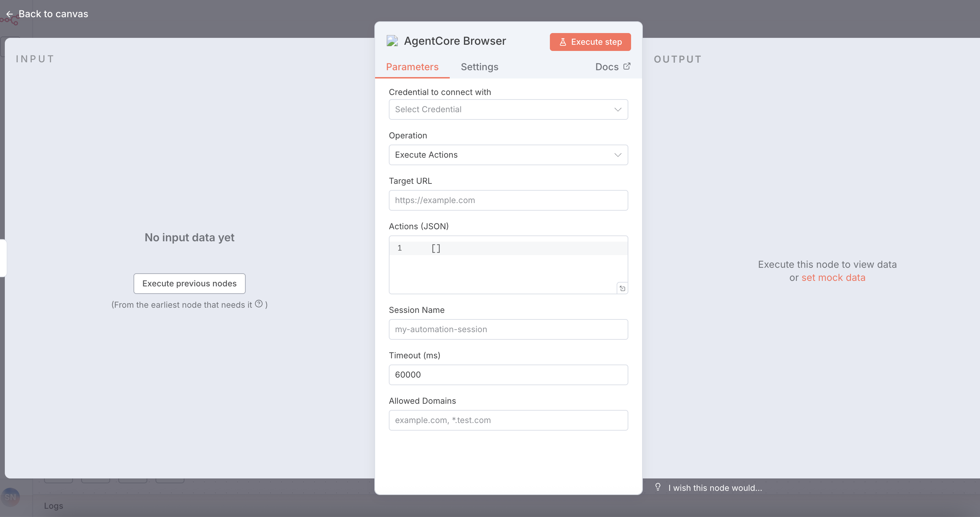980x517 pixels.
Task: Click the back arrow icon
Action: tap(10, 14)
